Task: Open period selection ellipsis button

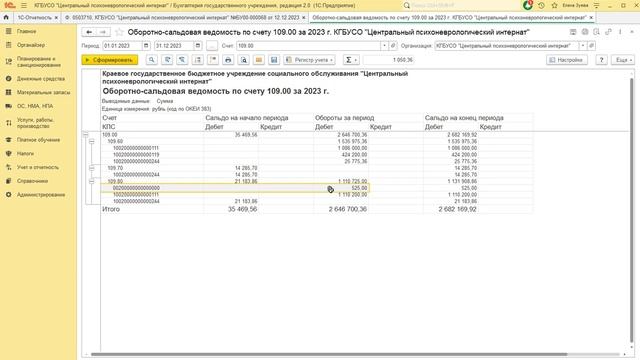Action: coord(211,46)
